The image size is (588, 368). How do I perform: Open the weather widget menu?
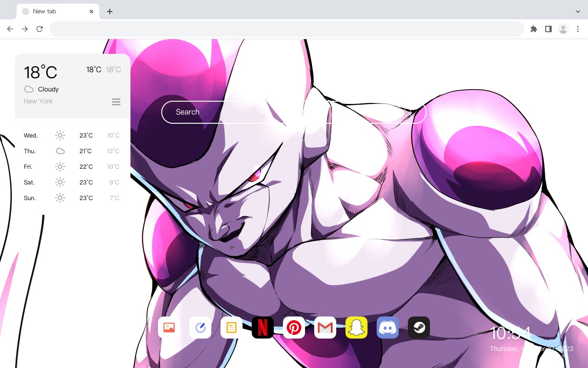coord(116,102)
